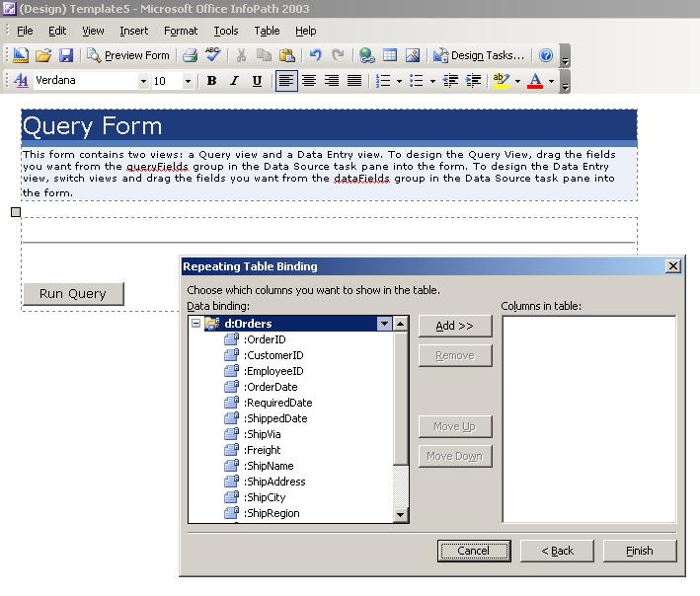
Task: Open the Help menu
Action: tap(305, 31)
